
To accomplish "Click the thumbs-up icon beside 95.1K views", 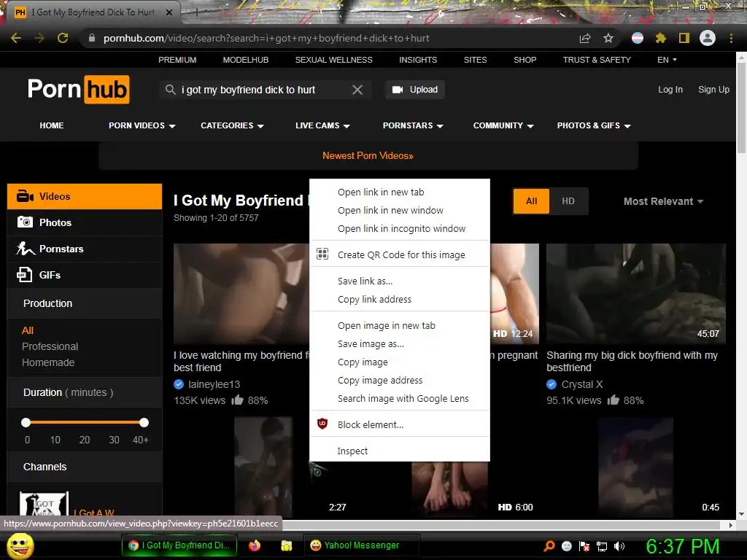I will tap(614, 400).
